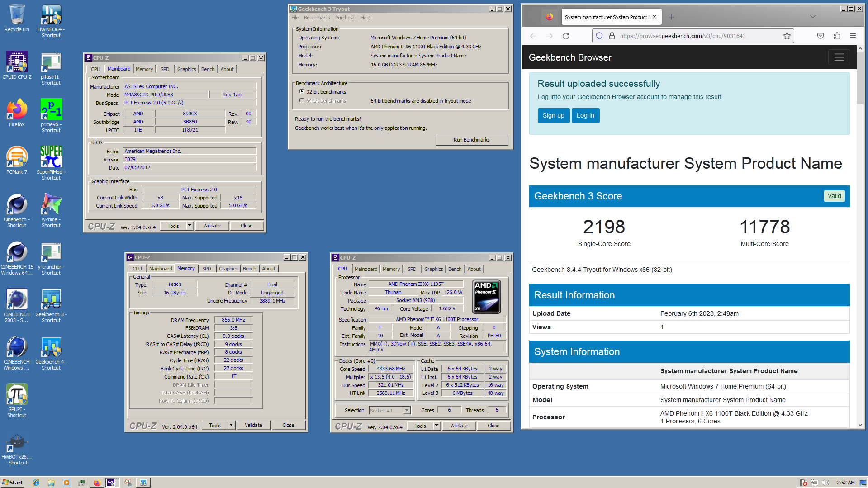
Task: Select the HWBOTx265 shortcut icon
Action: pos(17,449)
